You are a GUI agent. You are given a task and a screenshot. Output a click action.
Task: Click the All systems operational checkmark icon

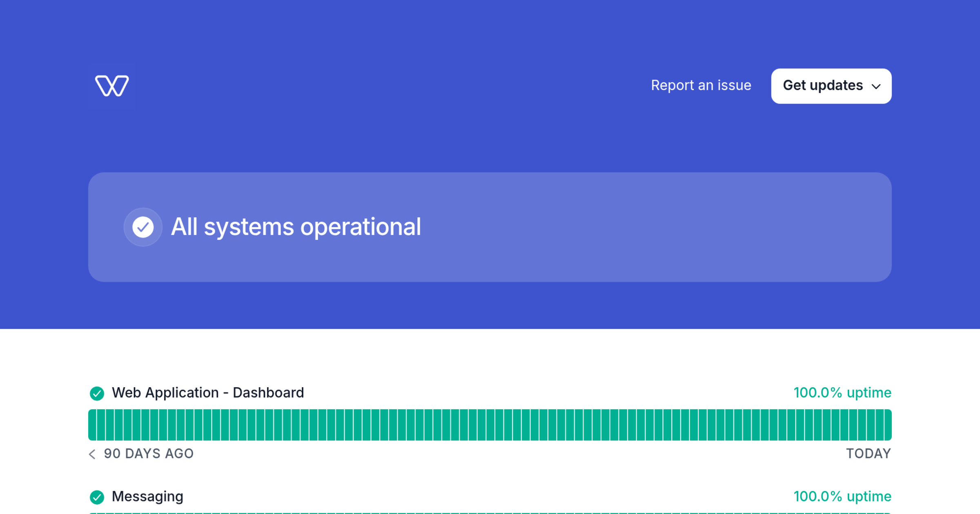tap(143, 227)
